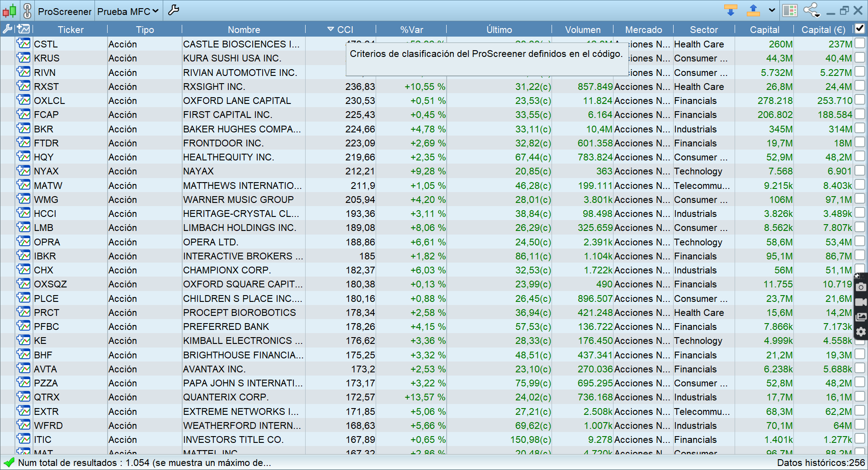
Task: Open the chart icon for NYAX
Action: (x=23, y=170)
